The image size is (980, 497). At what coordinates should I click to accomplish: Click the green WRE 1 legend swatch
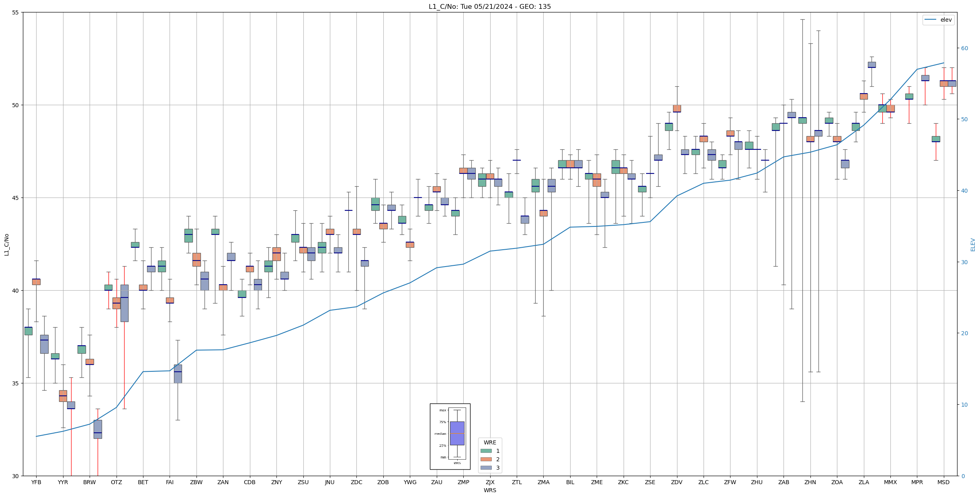[x=486, y=451]
